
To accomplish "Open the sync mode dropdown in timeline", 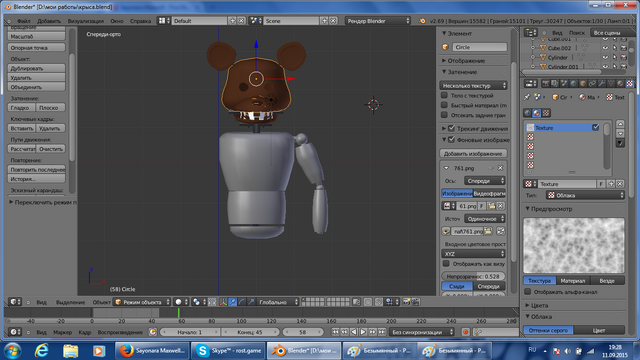I will click(x=422, y=332).
